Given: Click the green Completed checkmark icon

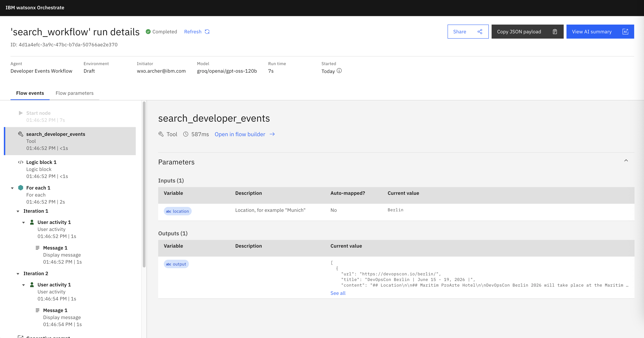Looking at the screenshot, I should (x=148, y=32).
